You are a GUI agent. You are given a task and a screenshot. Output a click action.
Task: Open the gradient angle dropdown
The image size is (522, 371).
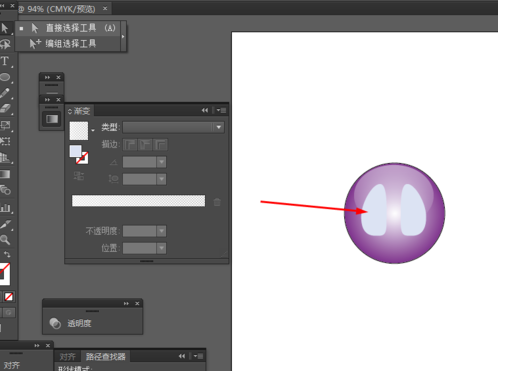[x=161, y=162]
